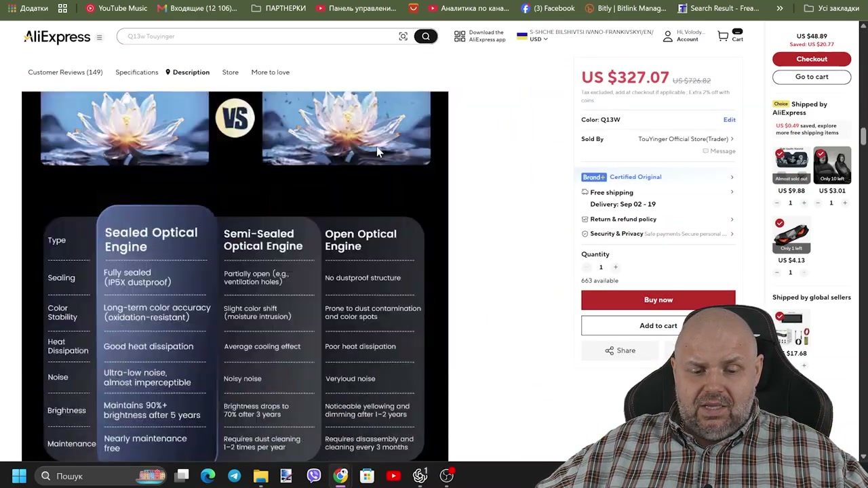The width and height of the screenshot is (868, 488).
Task: Open the Chrome apps grid in bookmarks bar
Action: click(62, 8)
